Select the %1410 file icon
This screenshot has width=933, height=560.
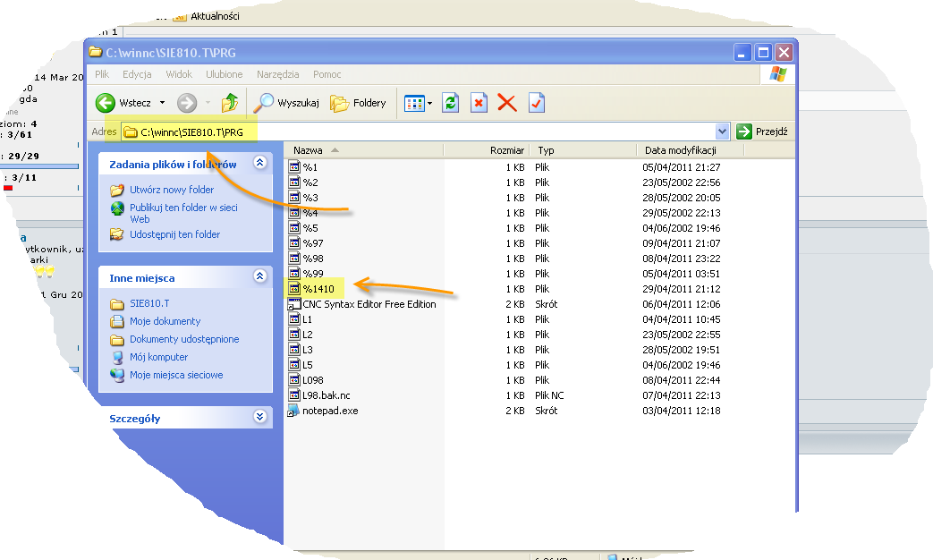pos(294,289)
